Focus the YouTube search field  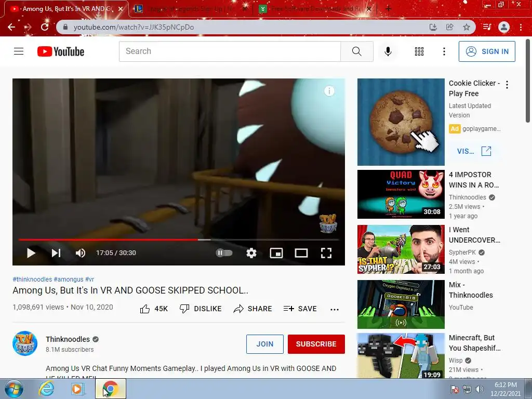[x=230, y=51]
